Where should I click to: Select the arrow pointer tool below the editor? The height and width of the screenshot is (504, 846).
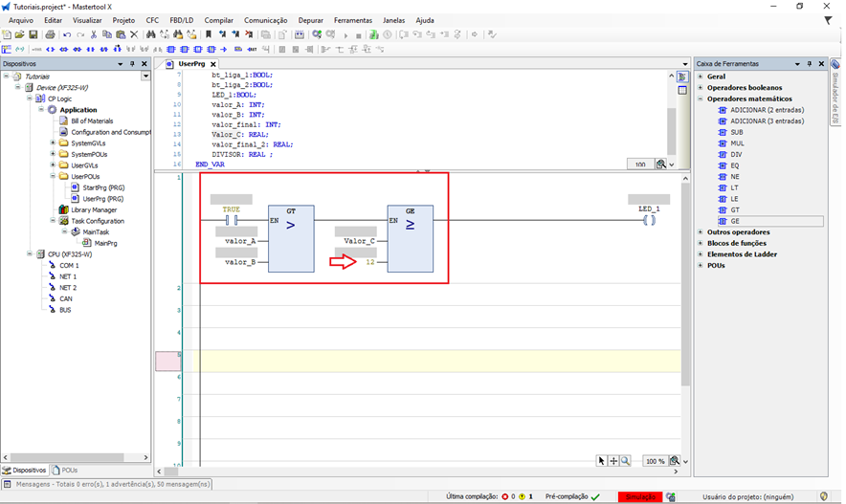coord(601,461)
